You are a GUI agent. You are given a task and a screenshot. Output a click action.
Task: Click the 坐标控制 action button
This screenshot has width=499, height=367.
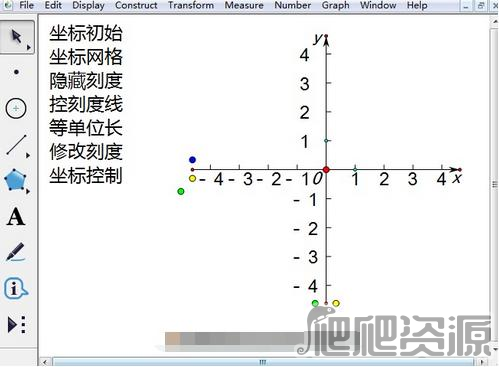[86, 175]
